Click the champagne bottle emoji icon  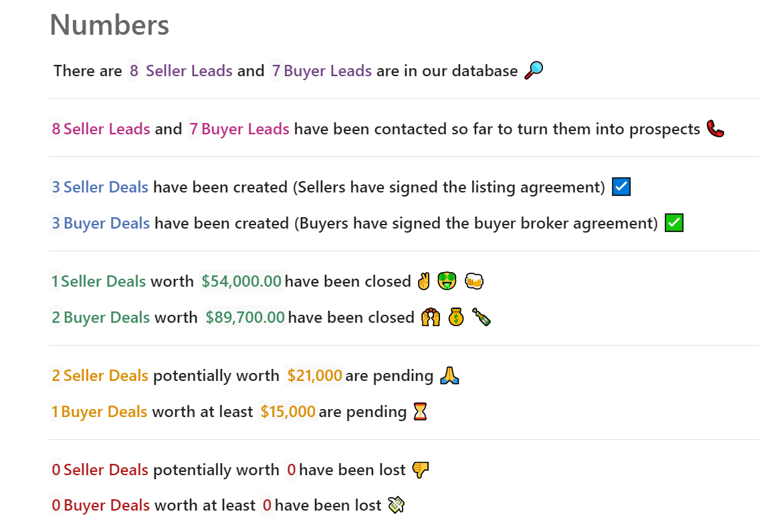coord(481,317)
